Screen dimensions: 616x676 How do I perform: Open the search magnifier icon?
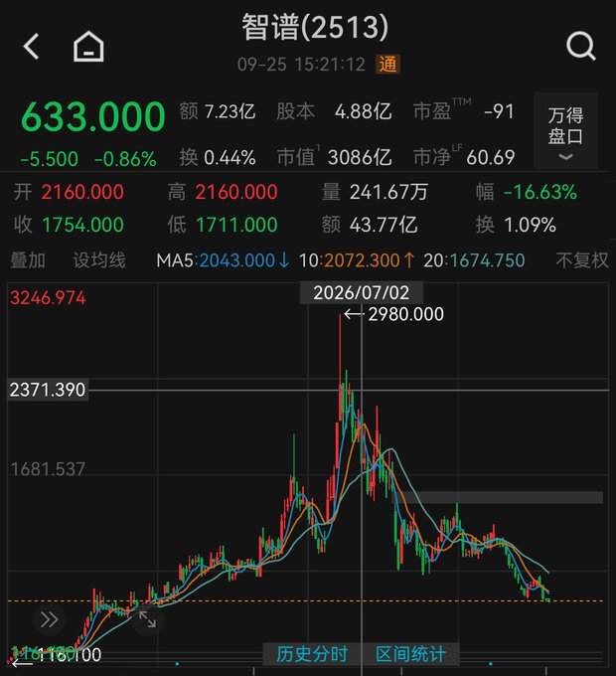(580, 46)
